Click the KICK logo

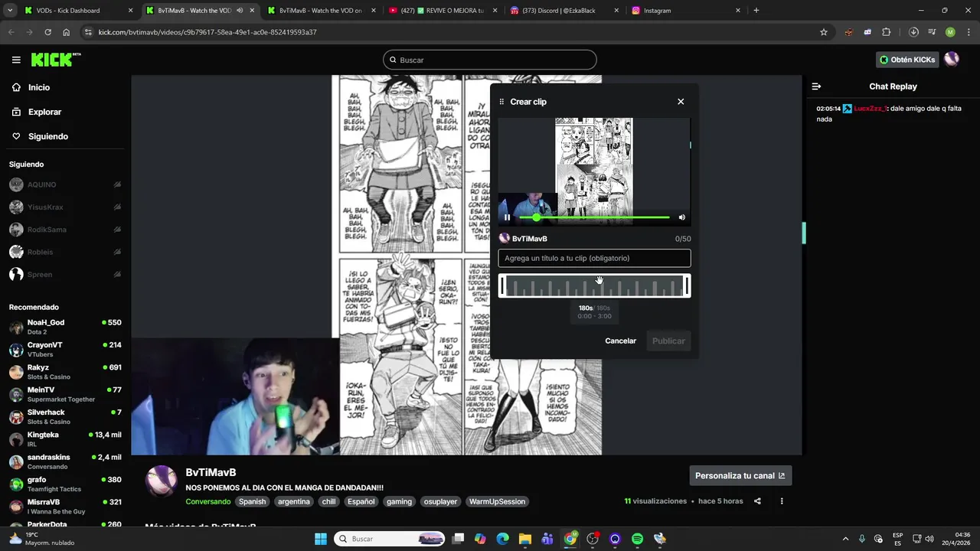point(55,60)
